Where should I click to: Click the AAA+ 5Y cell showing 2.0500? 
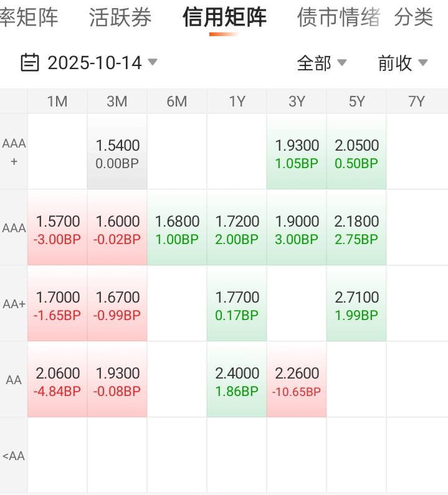point(356,153)
